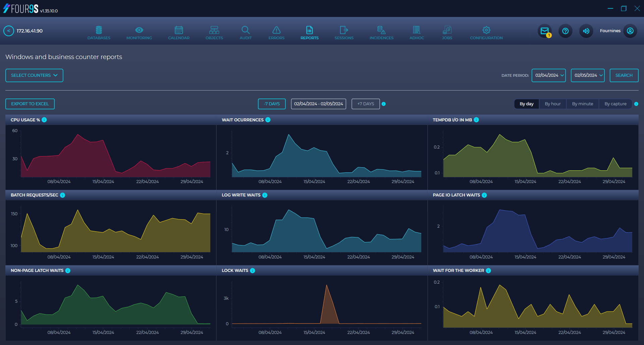Image resolution: width=644 pixels, height=345 pixels.
Task: Toggle the sound notification speaker icon
Action: click(586, 31)
